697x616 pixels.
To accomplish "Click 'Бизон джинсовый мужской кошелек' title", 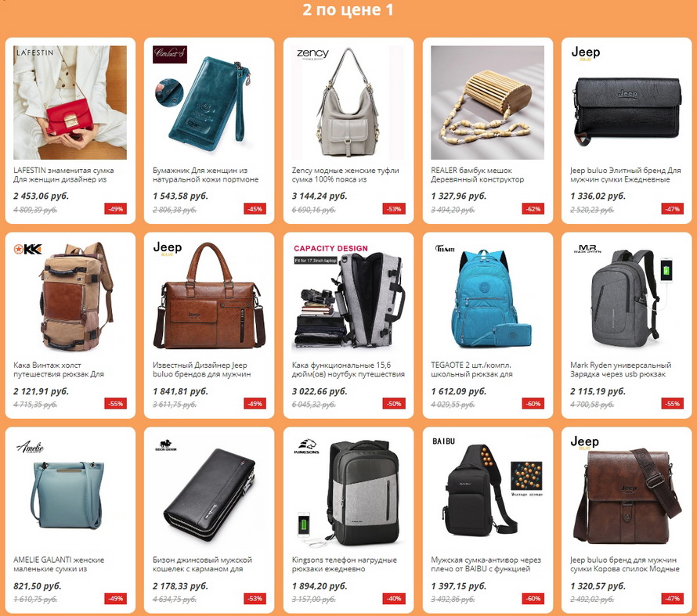I will point(202,564).
